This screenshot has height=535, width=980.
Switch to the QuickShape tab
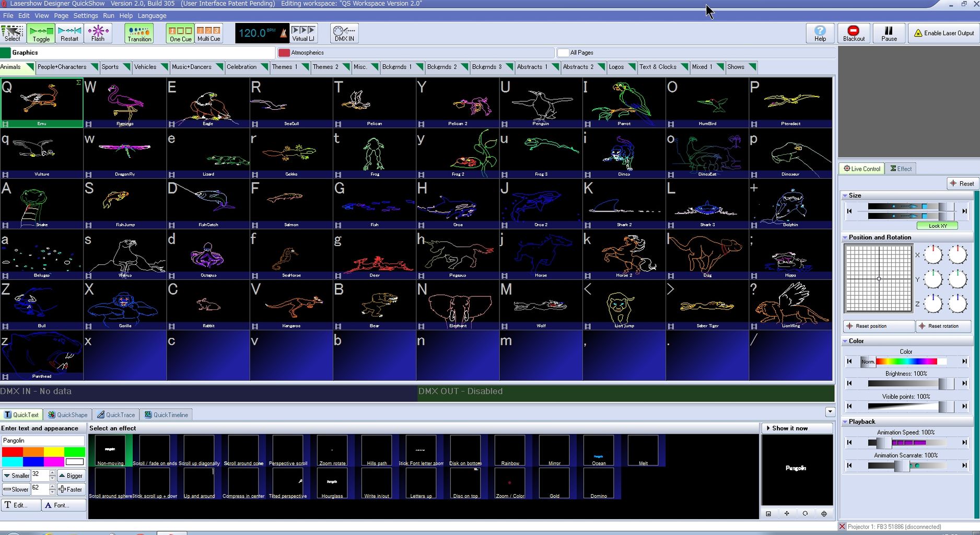(68, 415)
